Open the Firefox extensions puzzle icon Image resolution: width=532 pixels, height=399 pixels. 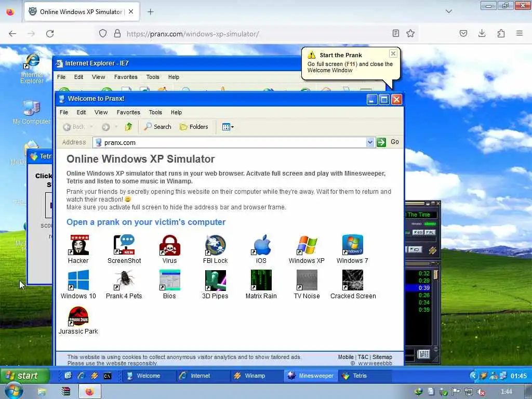(x=501, y=33)
